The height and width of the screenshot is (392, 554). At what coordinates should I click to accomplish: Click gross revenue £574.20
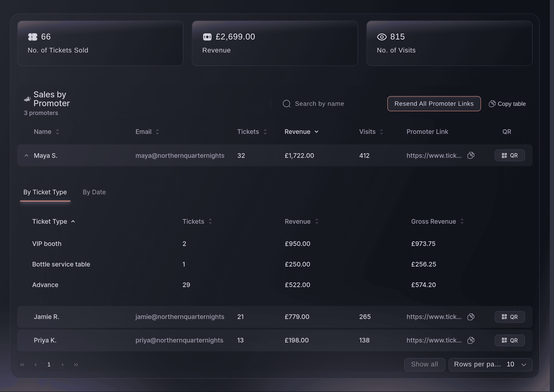[x=423, y=285]
